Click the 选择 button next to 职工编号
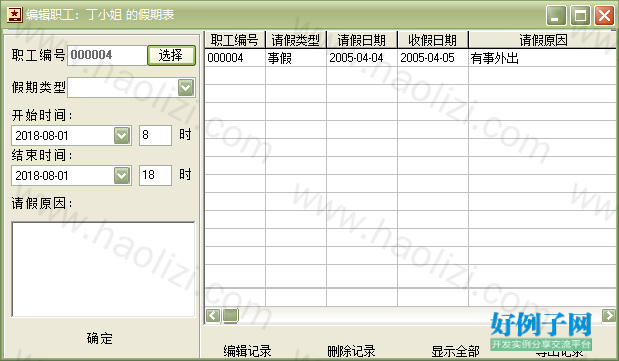The width and height of the screenshot is (619, 361). click(x=171, y=55)
